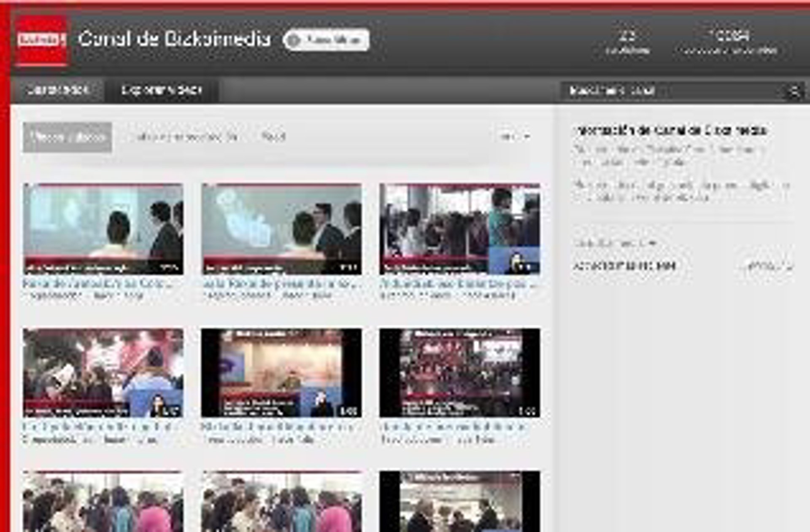Click the icon inside the Suscribirse button

click(294, 40)
